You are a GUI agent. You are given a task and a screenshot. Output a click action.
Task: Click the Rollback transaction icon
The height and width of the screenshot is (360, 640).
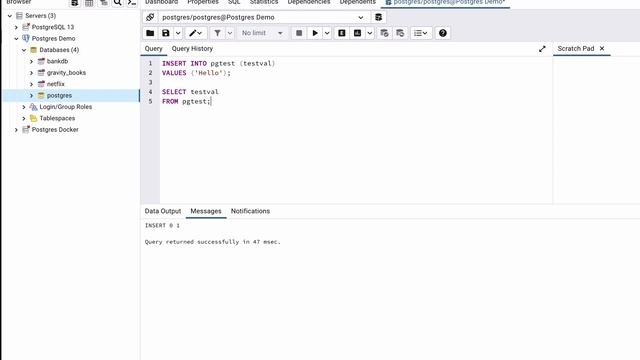(x=400, y=33)
